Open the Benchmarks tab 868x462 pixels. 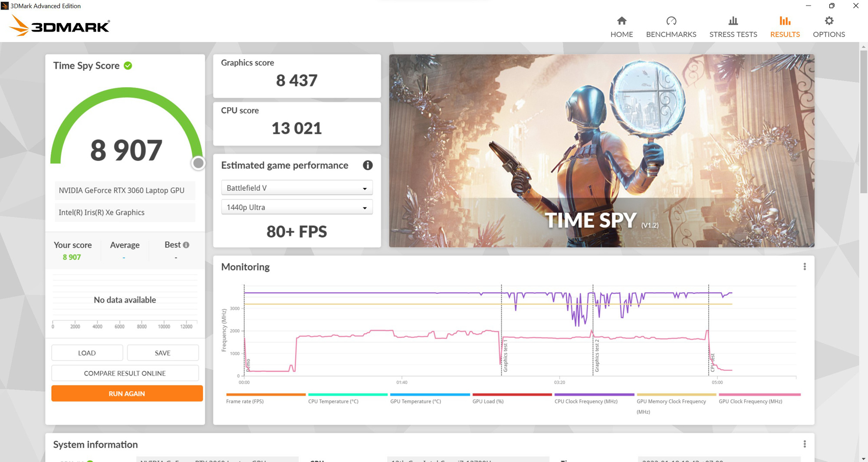coord(671,27)
